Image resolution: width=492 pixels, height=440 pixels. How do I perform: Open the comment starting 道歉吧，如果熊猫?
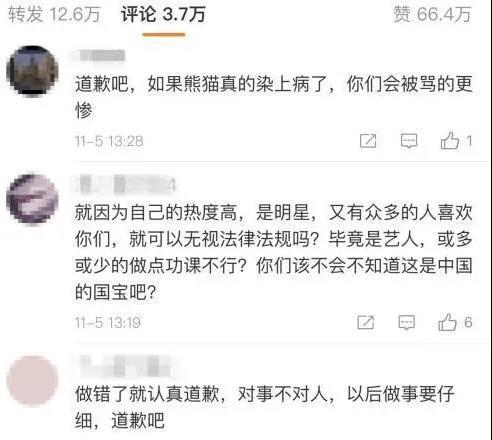click(273, 97)
